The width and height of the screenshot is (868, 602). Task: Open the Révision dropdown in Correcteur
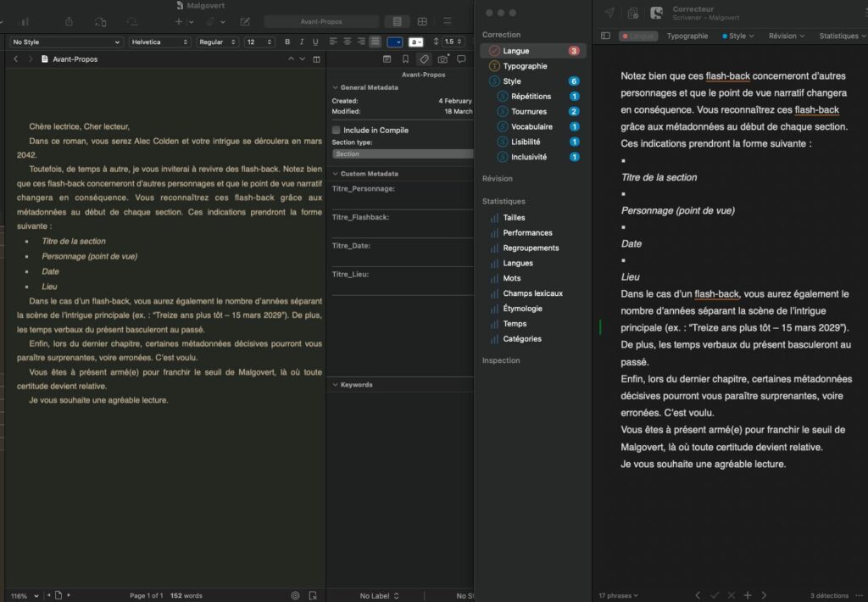(783, 36)
